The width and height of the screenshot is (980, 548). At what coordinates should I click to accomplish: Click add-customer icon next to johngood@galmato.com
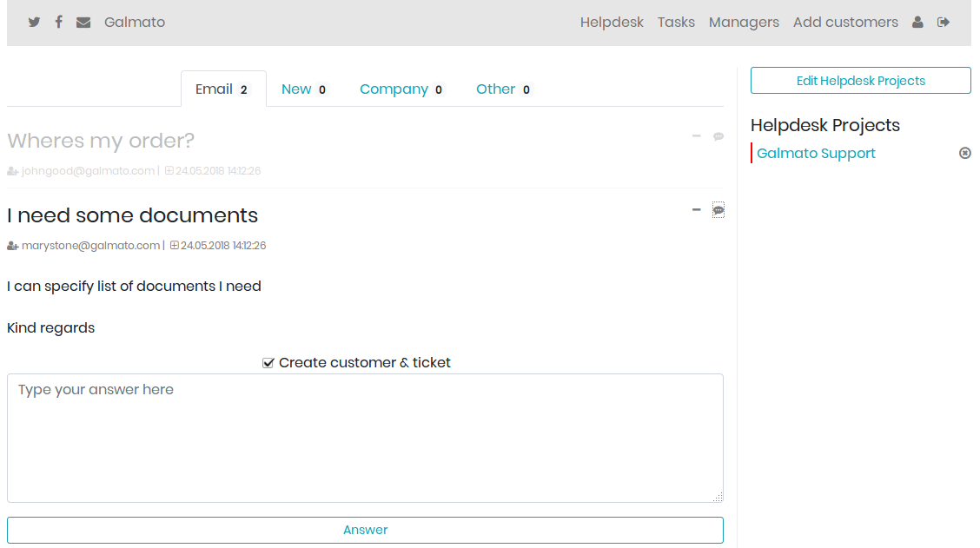click(12, 171)
